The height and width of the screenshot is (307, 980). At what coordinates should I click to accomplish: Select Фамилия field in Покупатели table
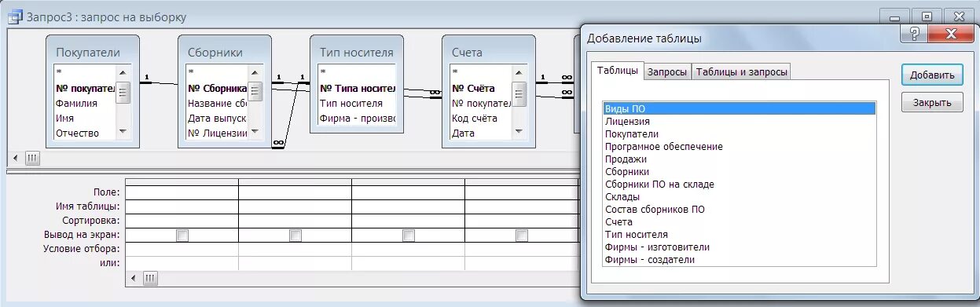[x=85, y=103]
